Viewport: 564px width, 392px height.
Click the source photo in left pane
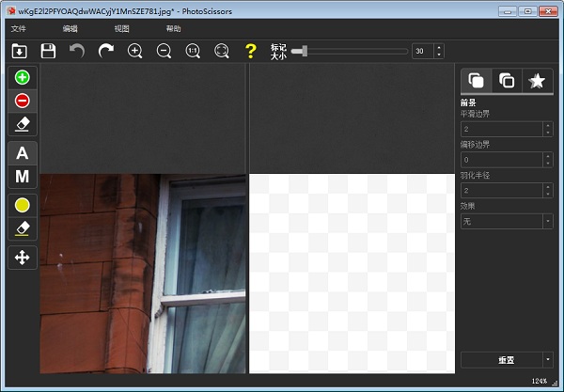143,274
